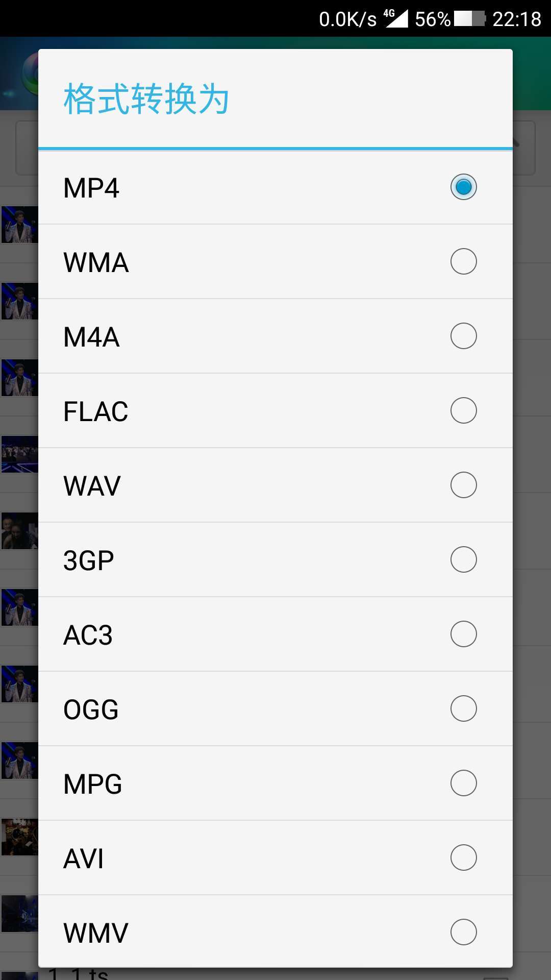The height and width of the screenshot is (980, 551).
Task: Tap the crowd scene video thumbnail
Action: click(x=19, y=454)
